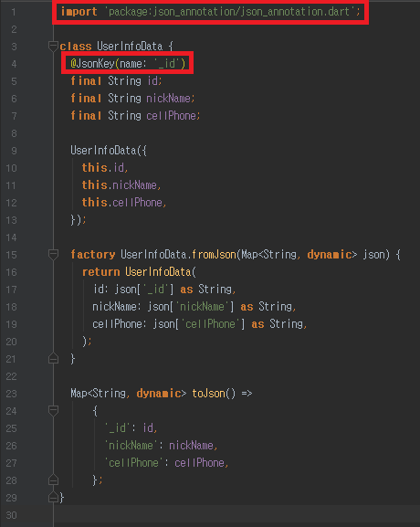The image size is (420, 527).
Task: Click the @JsonKey annotation
Action: tap(92, 63)
